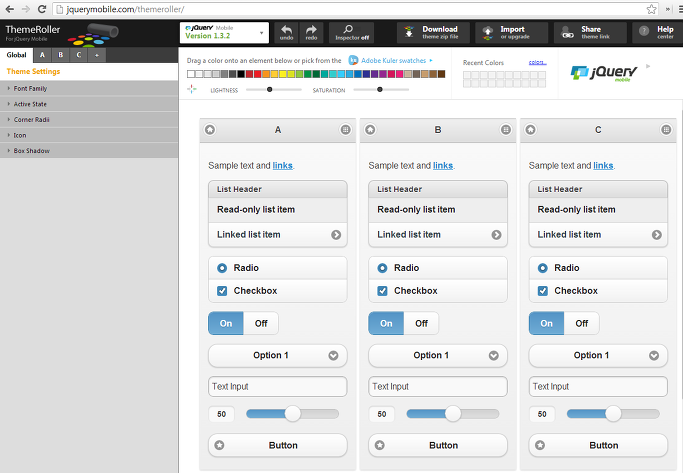The width and height of the screenshot is (683, 473).
Task: Click the grid icon in swatch B header
Action: 506,129
